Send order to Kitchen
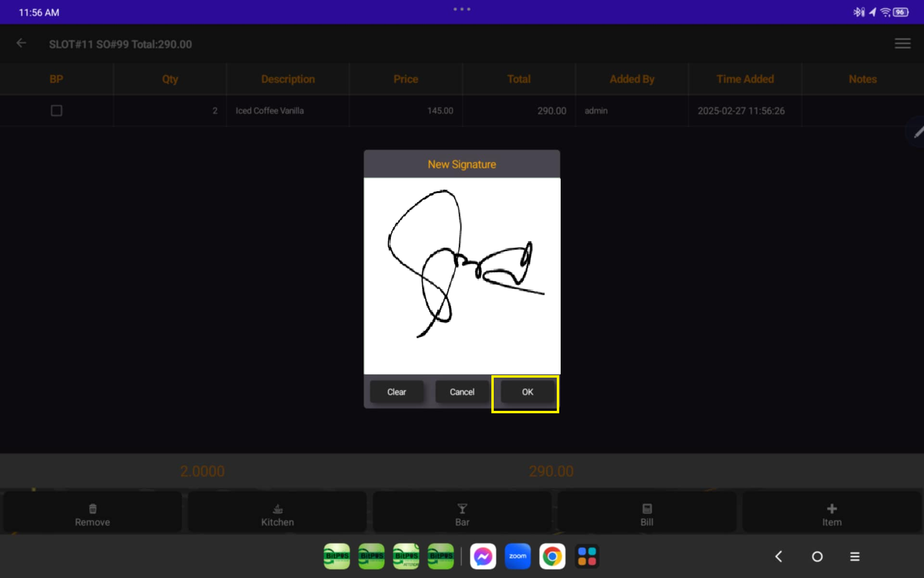The image size is (924, 578). (277, 514)
